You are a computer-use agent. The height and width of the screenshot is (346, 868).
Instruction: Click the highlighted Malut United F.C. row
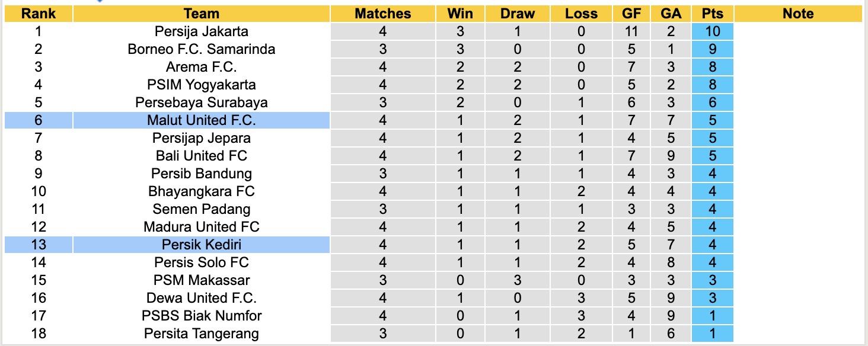(x=202, y=120)
